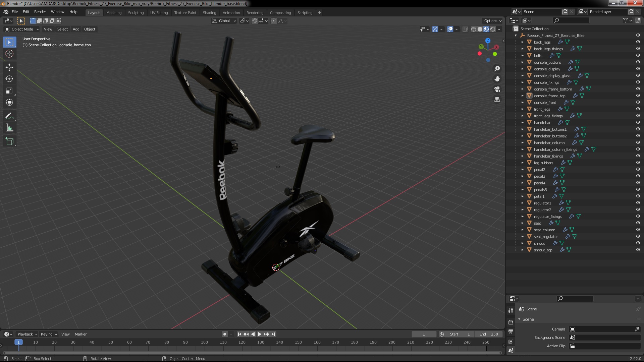The width and height of the screenshot is (644, 362).
Task: Click mesh data icon on bolts row
Action: pos(559,56)
